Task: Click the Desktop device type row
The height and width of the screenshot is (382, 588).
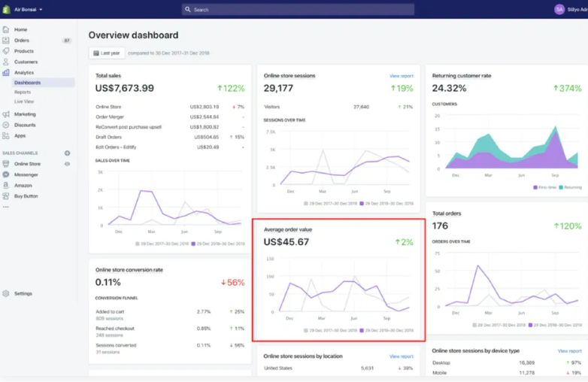Action: 507,363
